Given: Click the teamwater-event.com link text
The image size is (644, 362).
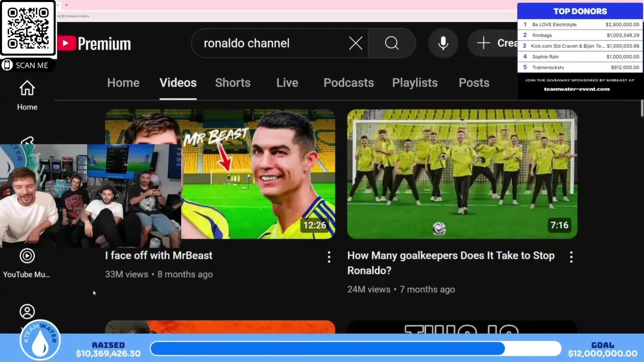Looking at the screenshot, I should tap(577, 89).
